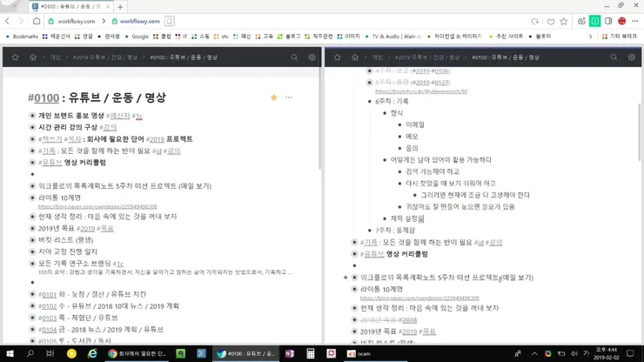Viewport: 644px width, 362px height.
Task: Go to home in right pane breadcrumb
Action: [355, 57]
